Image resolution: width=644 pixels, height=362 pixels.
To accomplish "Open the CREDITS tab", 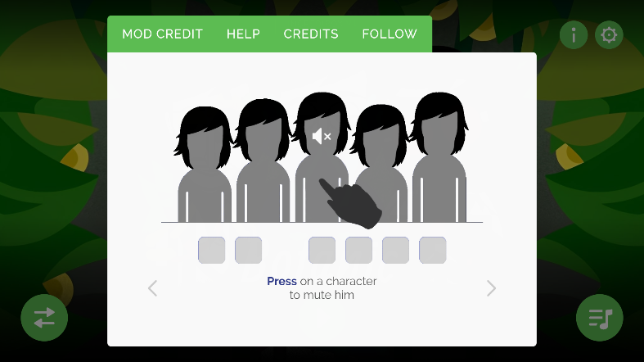I will tap(311, 34).
